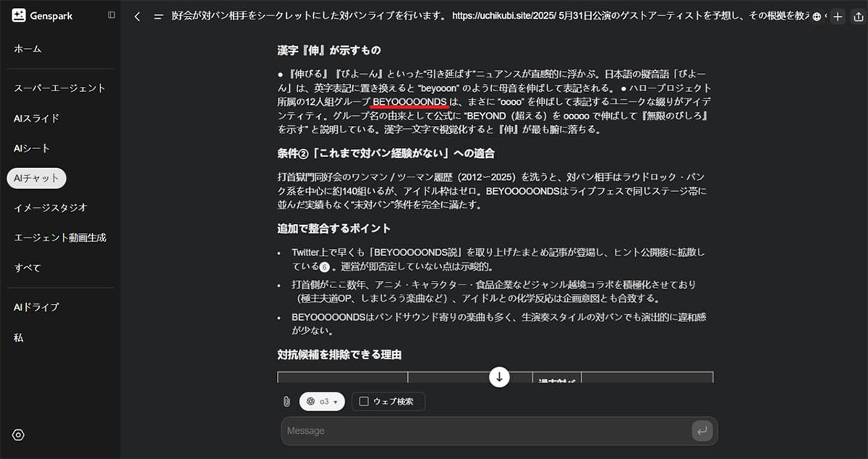This screenshot has width=868, height=459.
Task: Send the message with the enter-arrow button
Action: [701, 431]
